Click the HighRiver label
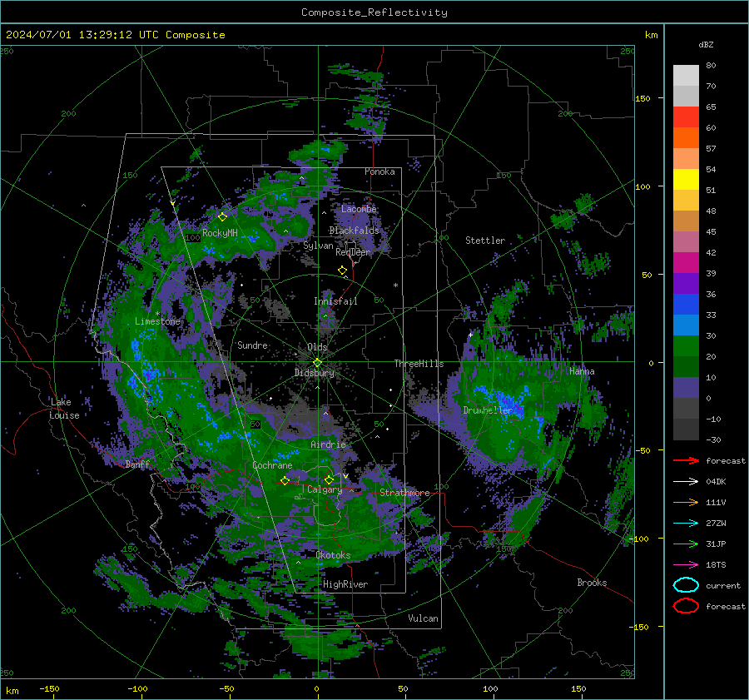This screenshot has width=749, height=700. click(x=345, y=584)
